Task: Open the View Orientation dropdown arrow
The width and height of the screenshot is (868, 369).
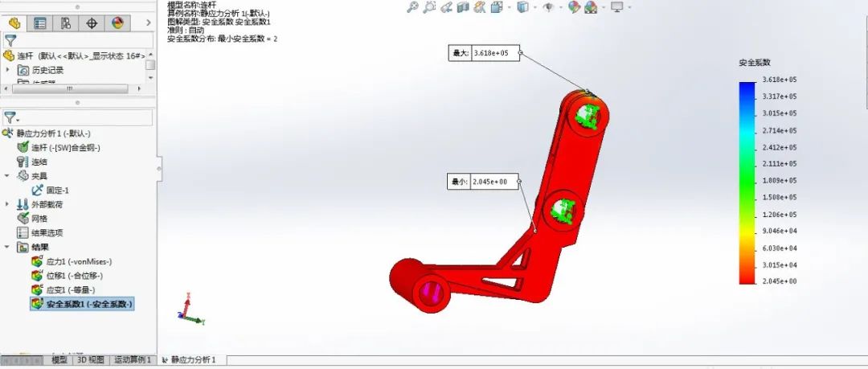Action: [x=508, y=8]
